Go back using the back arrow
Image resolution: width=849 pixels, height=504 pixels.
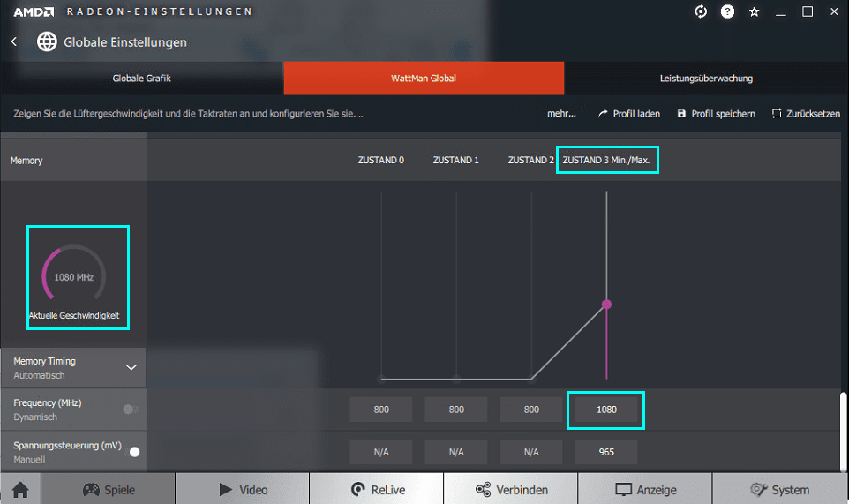14,41
